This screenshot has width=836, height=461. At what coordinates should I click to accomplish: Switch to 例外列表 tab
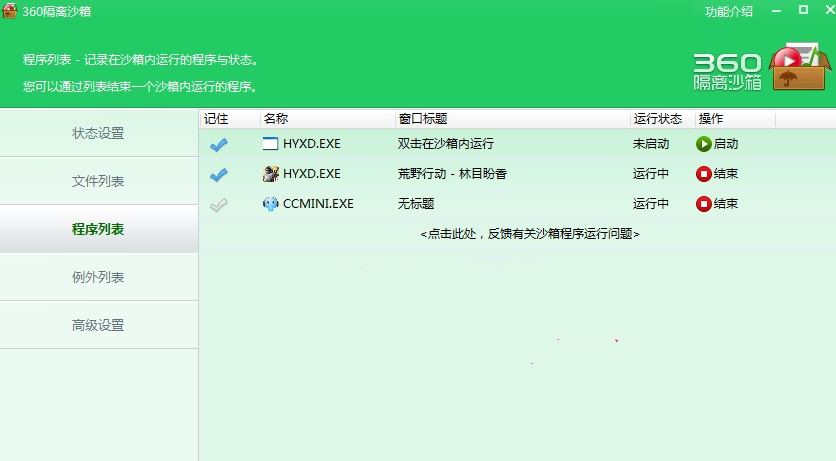coord(99,277)
